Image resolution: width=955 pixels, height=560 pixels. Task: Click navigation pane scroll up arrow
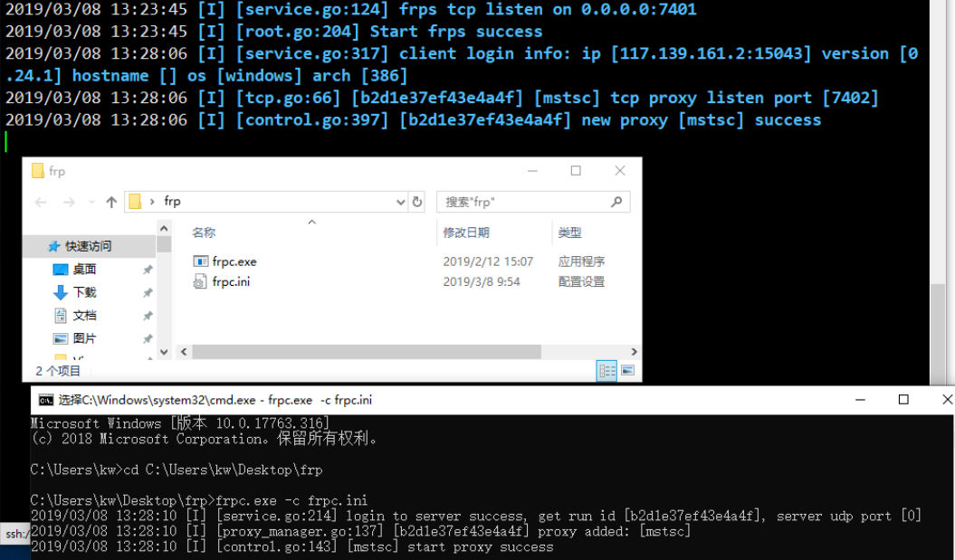[x=164, y=229]
